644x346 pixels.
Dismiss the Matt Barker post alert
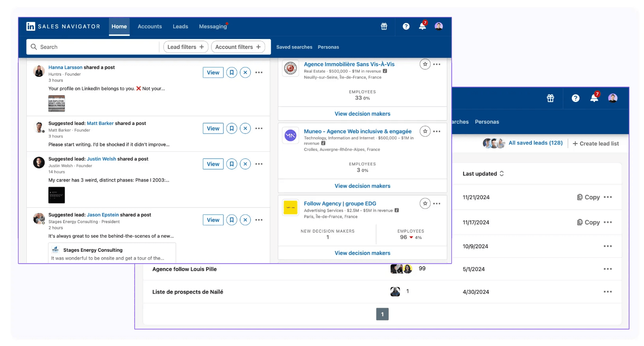245,128
